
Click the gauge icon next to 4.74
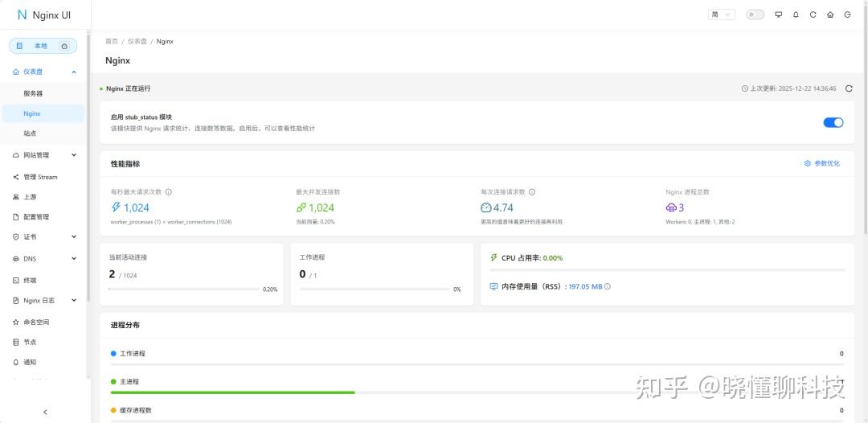pos(486,207)
